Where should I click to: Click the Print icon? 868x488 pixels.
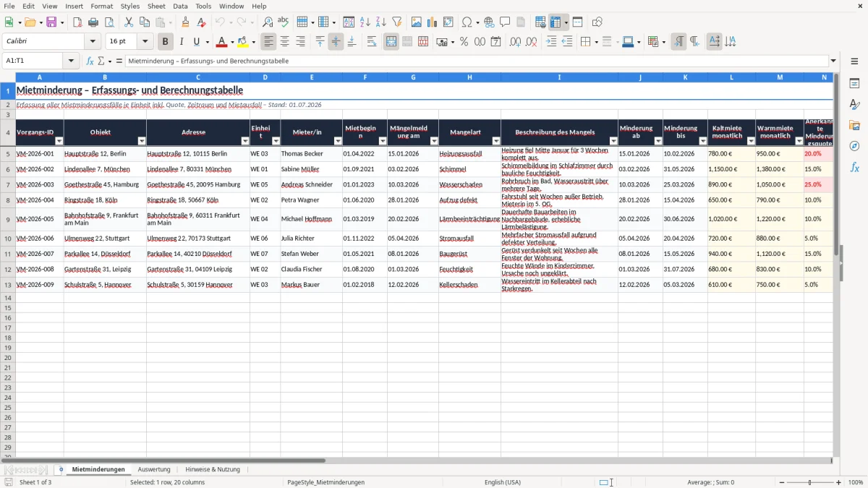tap(93, 22)
